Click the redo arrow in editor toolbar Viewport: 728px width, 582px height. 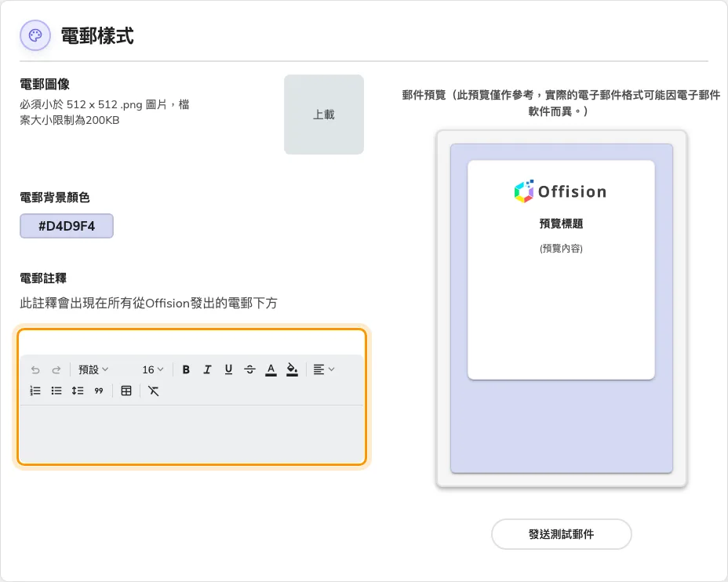click(x=56, y=370)
